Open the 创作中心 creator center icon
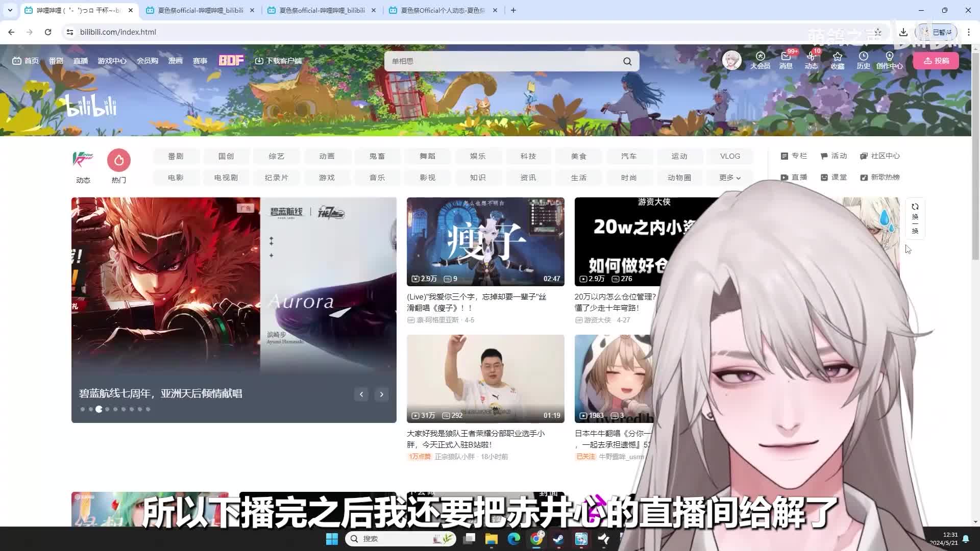The width and height of the screenshot is (980, 551). [x=889, y=60]
